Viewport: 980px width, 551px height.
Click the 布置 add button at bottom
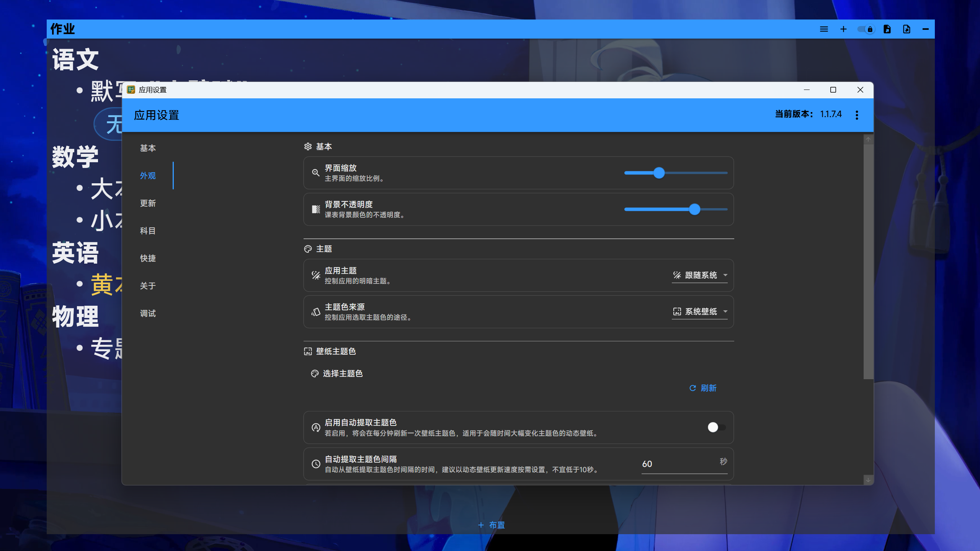[x=492, y=525]
